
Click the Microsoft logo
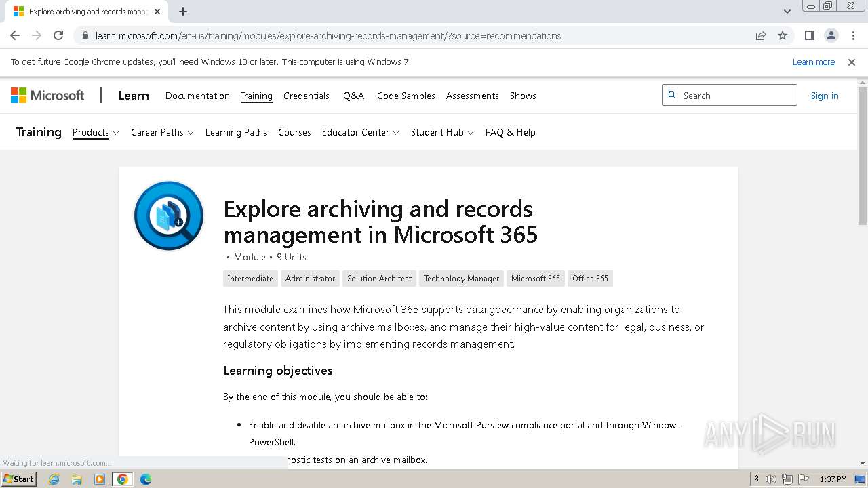point(47,96)
